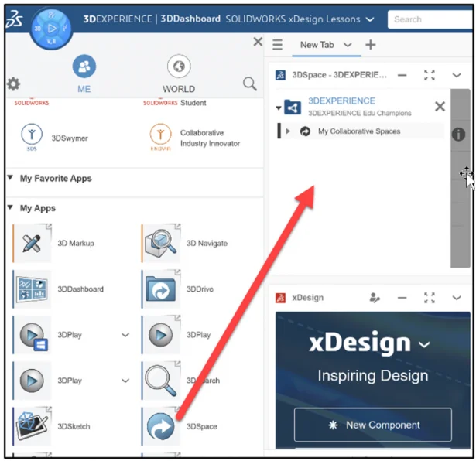
Task: Collapse the My Apps section
Action: click(10, 208)
